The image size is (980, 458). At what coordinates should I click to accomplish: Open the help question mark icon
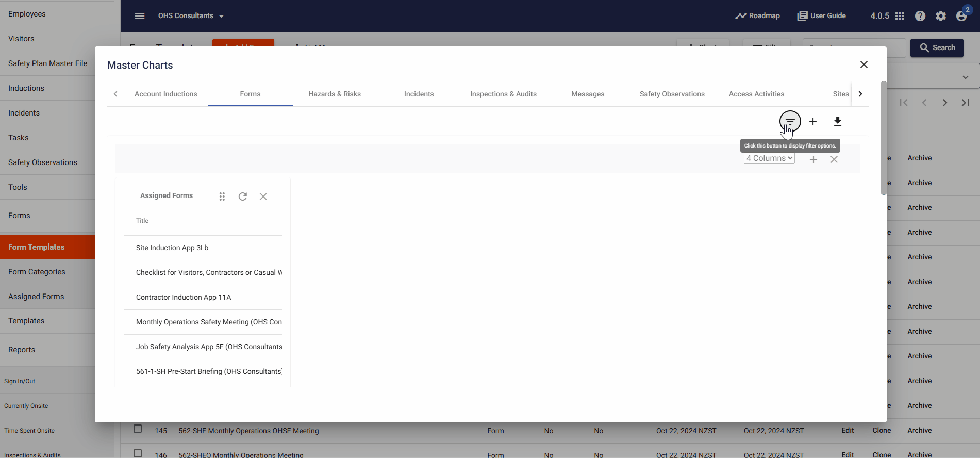(x=920, y=16)
